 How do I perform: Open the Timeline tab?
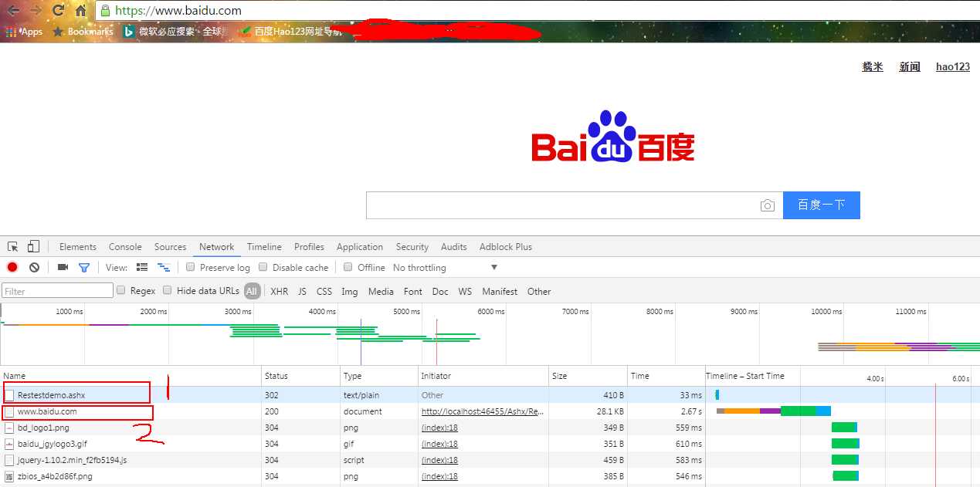click(264, 247)
